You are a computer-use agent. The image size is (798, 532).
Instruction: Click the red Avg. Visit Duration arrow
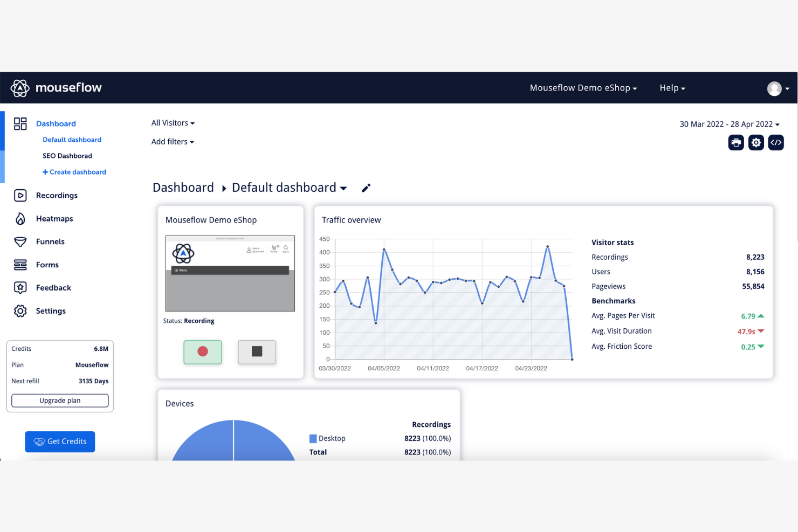pos(761,331)
